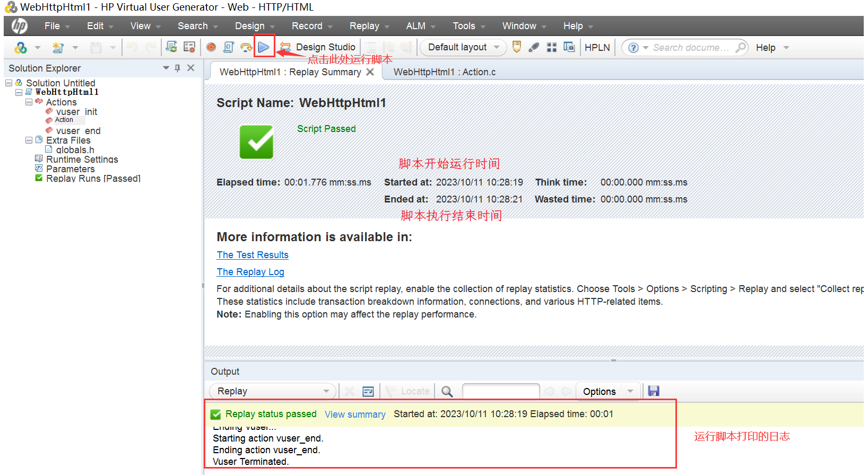This screenshot has width=868, height=476.
Task: Click the green check Script Passed icon
Action: (257, 142)
